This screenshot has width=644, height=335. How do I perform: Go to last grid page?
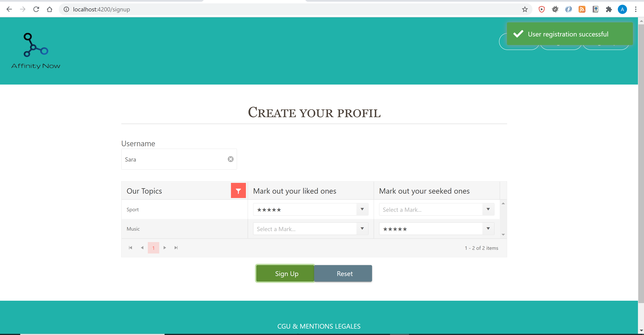[x=176, y=248]
